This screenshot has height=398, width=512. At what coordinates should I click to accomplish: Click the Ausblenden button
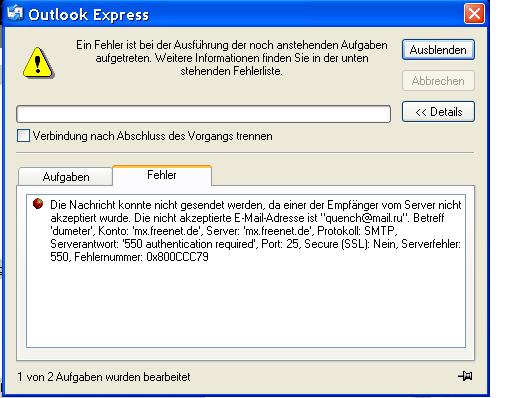tap(438, 50)
